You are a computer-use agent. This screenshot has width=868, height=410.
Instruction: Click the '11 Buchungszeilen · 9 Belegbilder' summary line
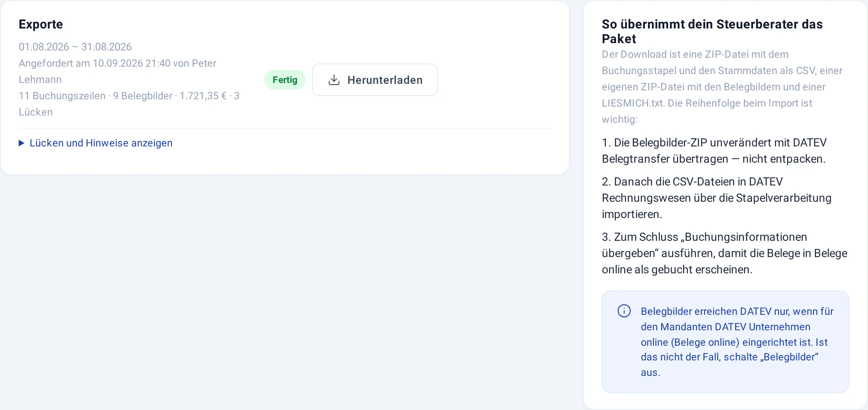(129, 104)
